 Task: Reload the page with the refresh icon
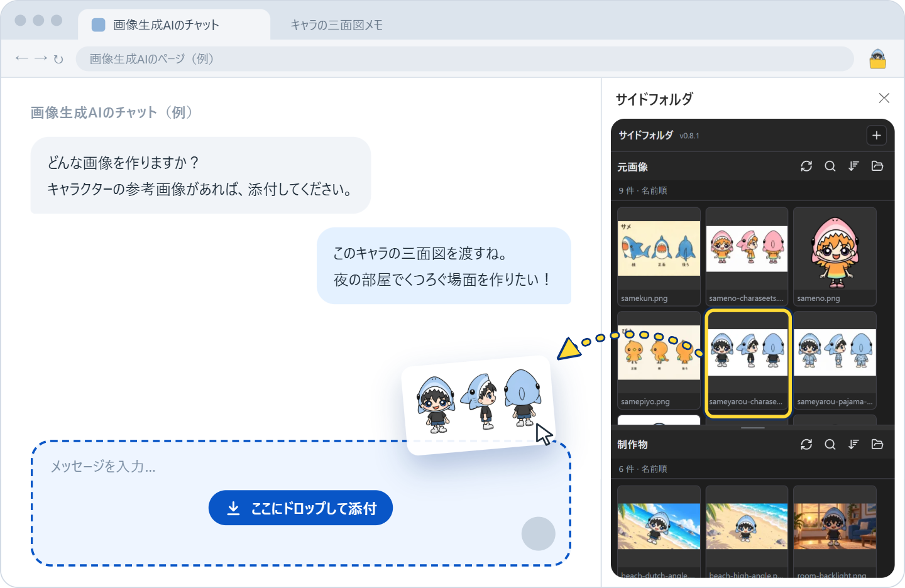58,59
